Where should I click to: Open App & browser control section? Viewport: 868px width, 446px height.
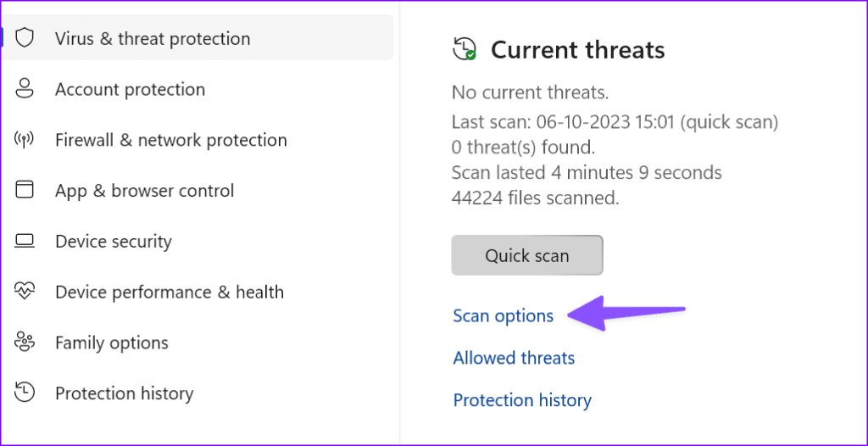144,191
